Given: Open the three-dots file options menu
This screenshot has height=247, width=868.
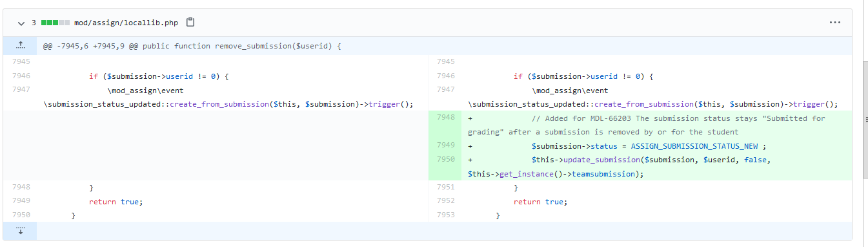Looking at the screenshot, I should pos(835,23).
